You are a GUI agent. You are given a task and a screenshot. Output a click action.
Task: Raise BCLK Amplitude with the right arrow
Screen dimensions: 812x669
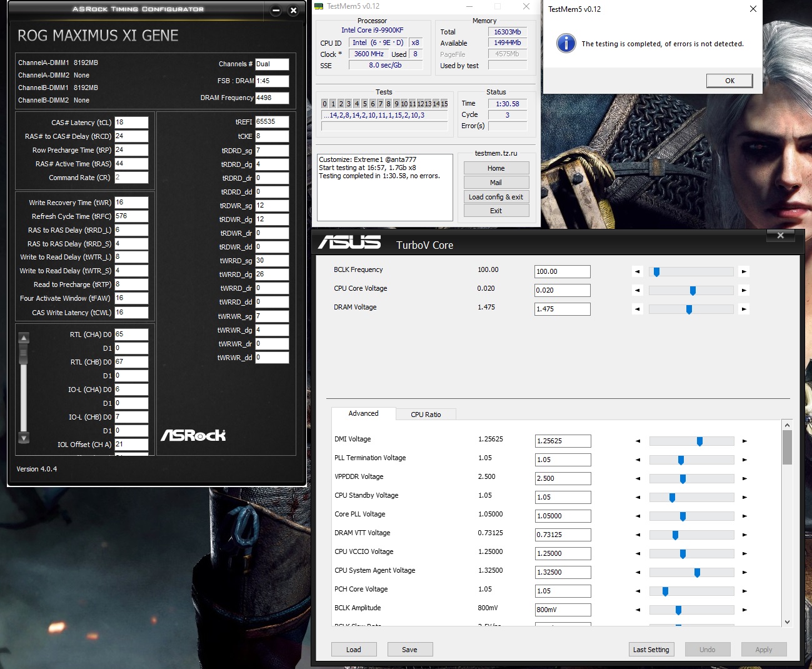click(x=744, y=610)
